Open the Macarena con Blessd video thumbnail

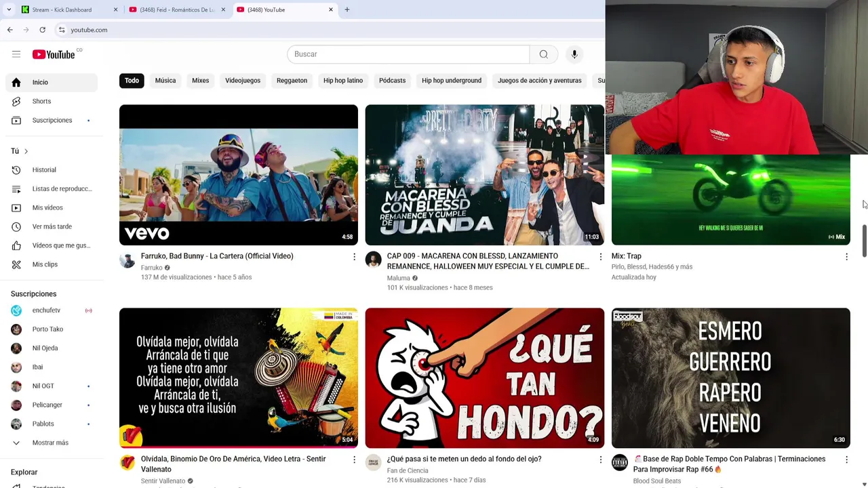point(485,175)
